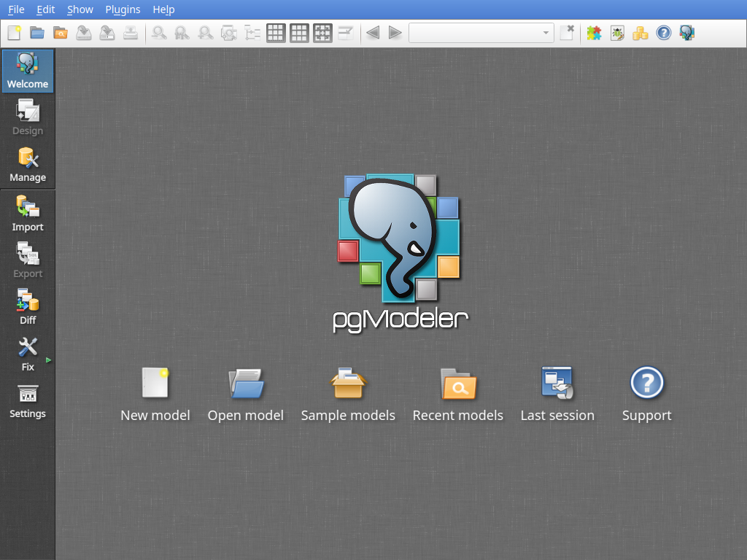Screen dimensions: 747x560
Task: Click the Save as toolbar icon
Action: (107, 33)
